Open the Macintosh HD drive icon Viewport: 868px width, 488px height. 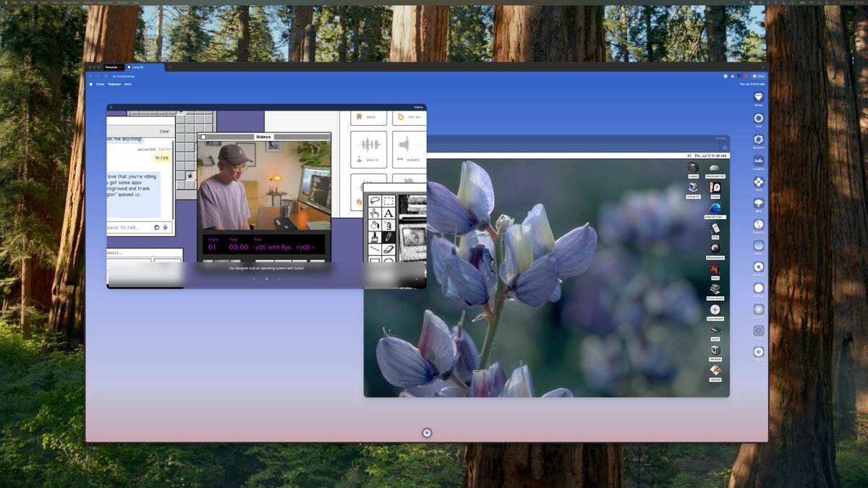(715, 168)
